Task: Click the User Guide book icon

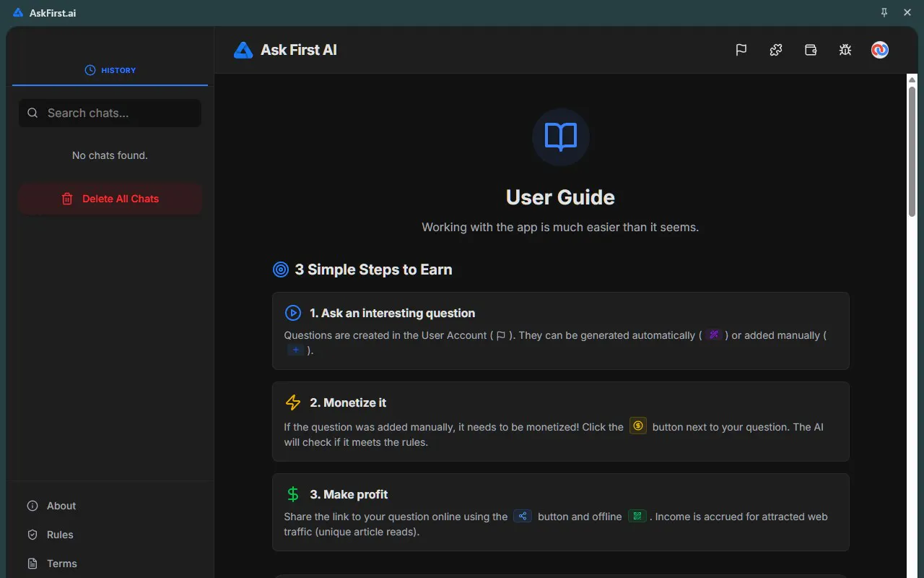Action: pyautogui.click(x=561, y=137)
